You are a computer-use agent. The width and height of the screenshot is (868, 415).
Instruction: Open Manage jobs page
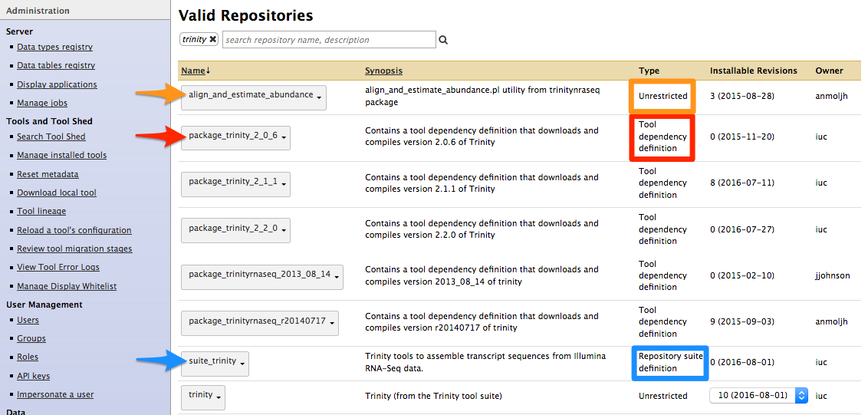(x=42, y=103)
